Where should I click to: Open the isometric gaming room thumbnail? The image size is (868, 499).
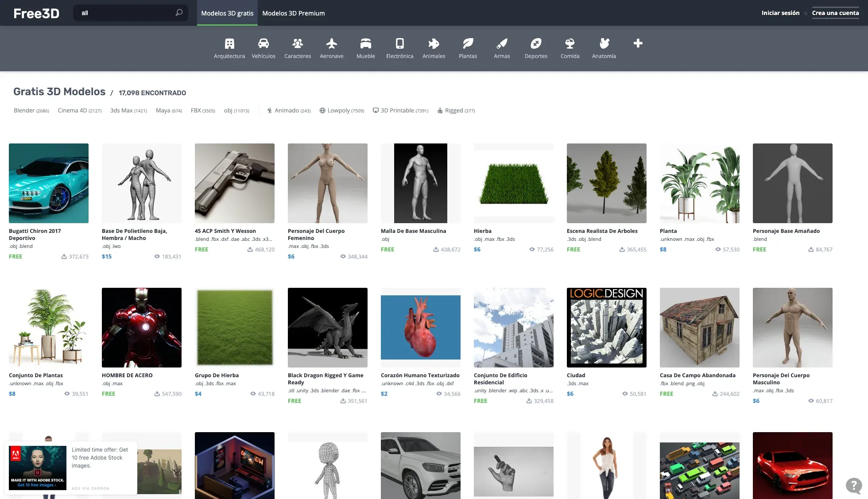tap(235, 466)
